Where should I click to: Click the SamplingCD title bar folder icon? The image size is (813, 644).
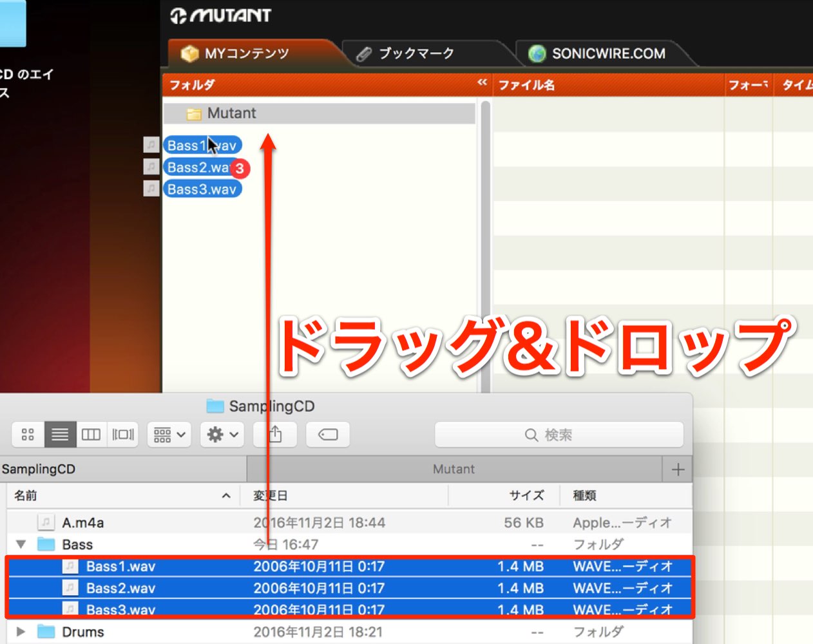point(215,406)
